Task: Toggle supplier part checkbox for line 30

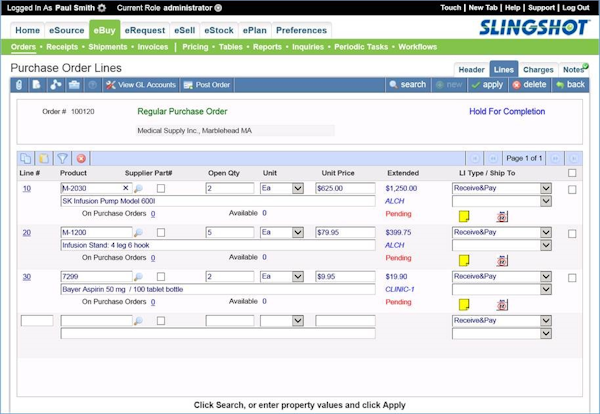Action: (x=161, y=276)
